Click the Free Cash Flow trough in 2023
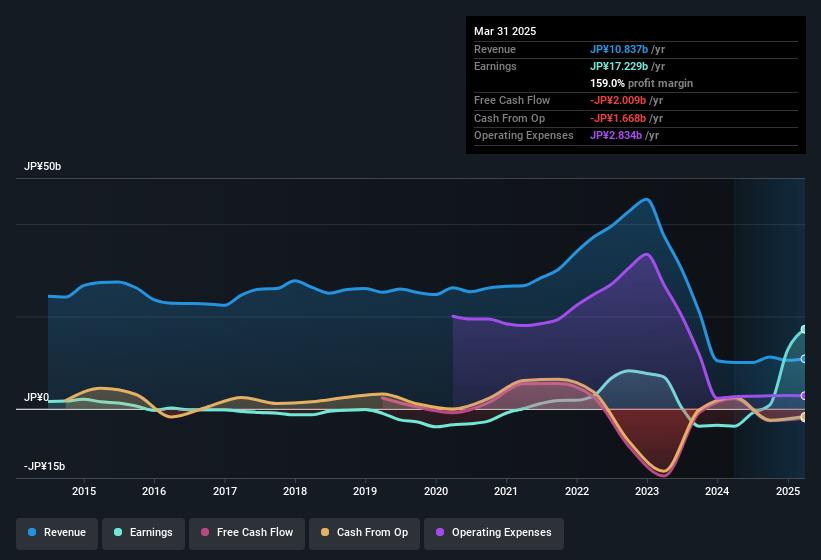 click(x=664, y=475)
